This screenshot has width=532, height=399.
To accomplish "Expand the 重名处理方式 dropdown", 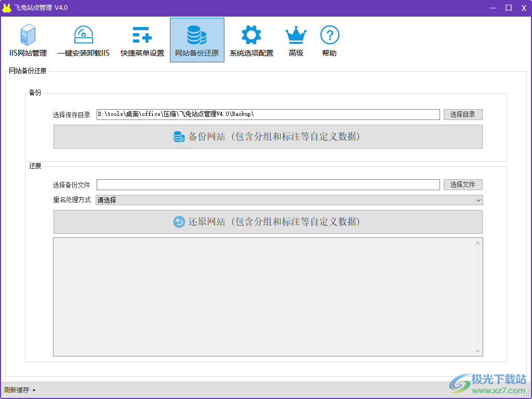I will click(478, 200).
